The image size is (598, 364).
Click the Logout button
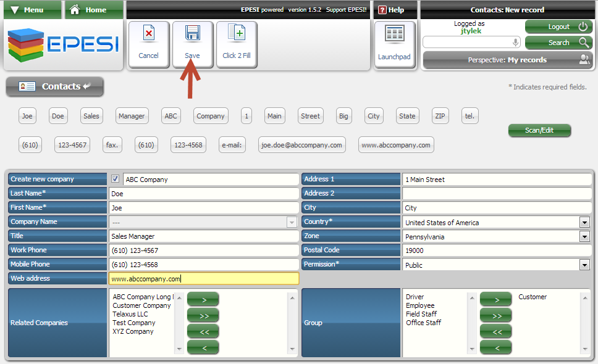pyautogui.click(x=558, y=27)
